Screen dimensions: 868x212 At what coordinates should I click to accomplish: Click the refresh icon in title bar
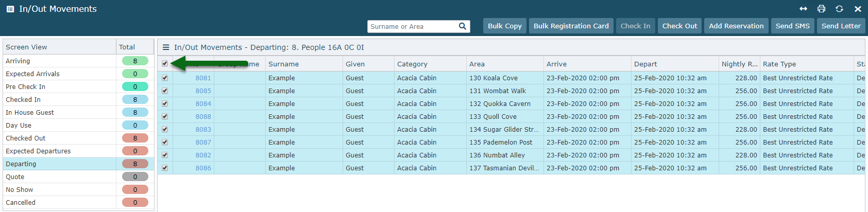[x=839, y=9]
